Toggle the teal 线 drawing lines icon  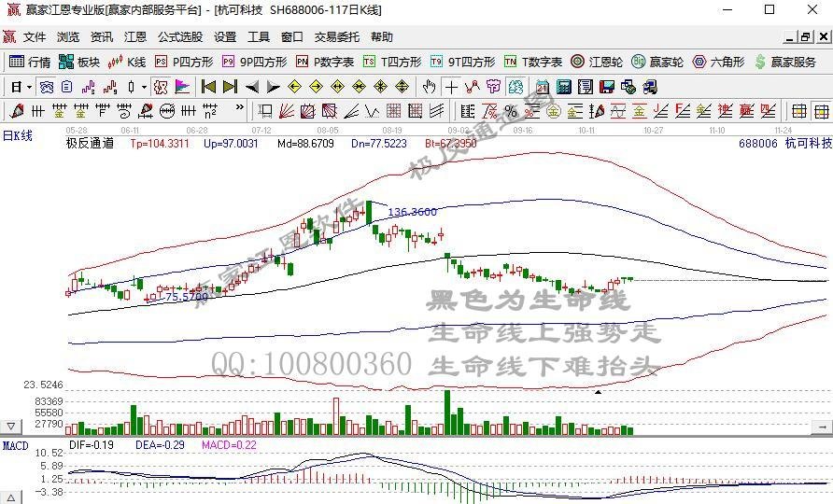point(515,87)
